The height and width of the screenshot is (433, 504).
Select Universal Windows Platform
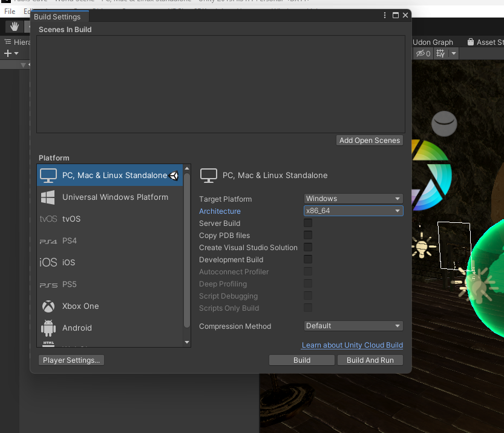[110, 197]
